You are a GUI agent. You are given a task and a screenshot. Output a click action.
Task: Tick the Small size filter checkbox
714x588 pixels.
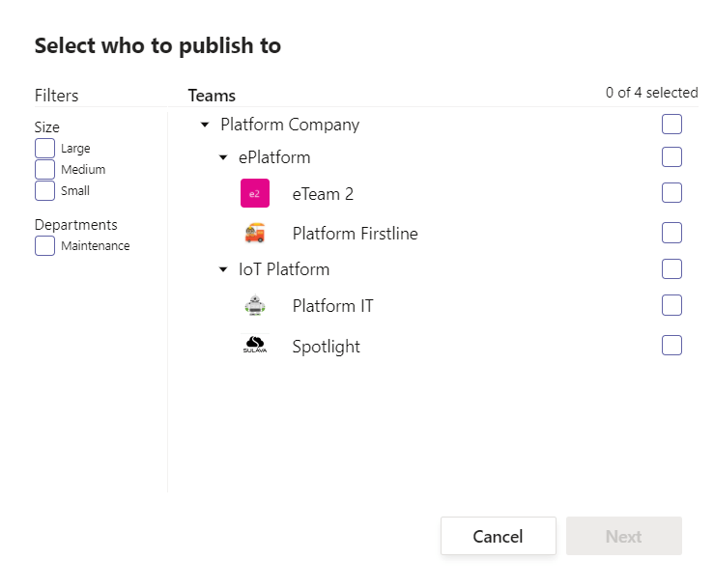[x=44, y=190]
